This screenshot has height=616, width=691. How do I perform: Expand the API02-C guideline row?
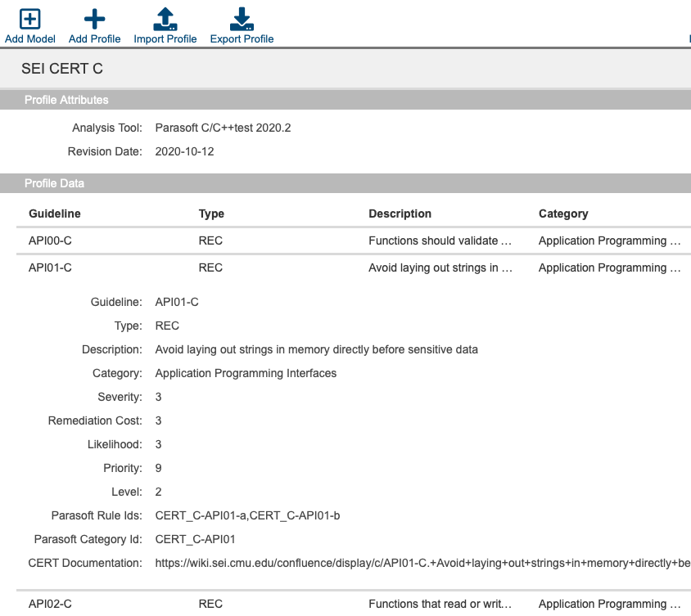coord(354,604)
